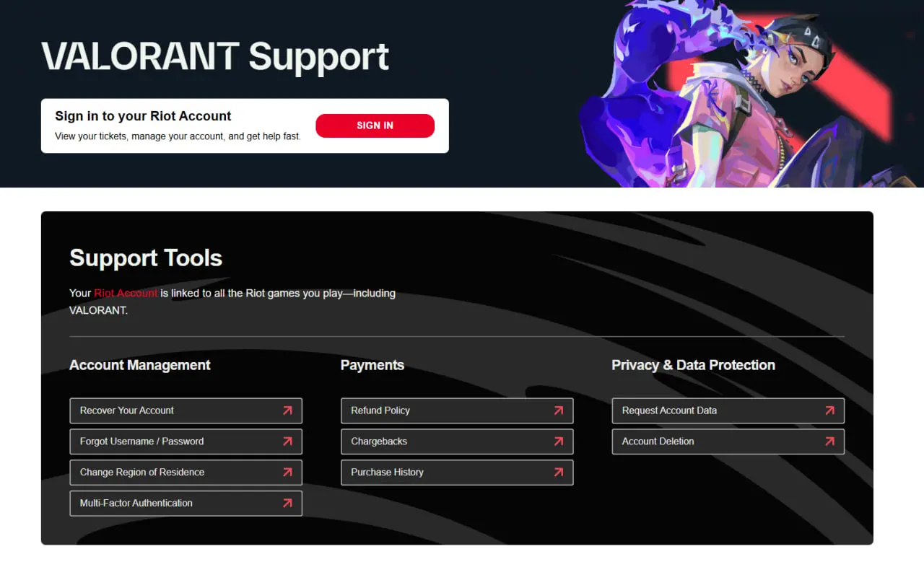Open Change Region of Residence
Screen dimensions: 924x580
(x=186, y=473)
